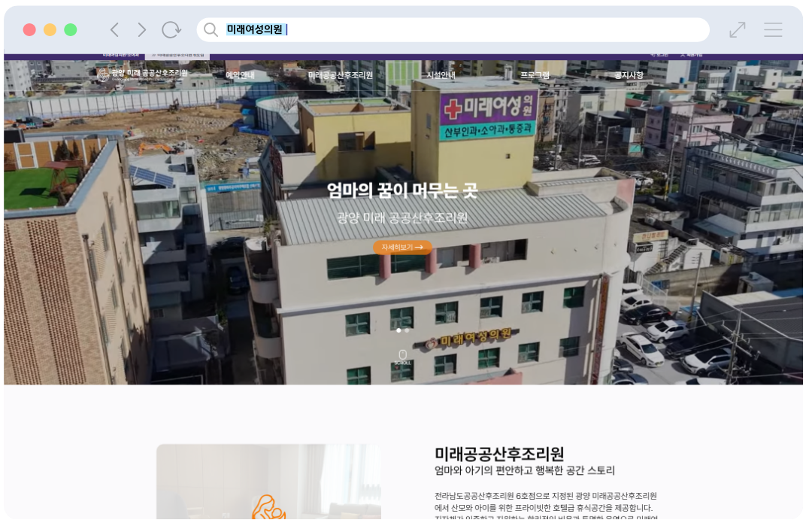Click the subtitle 엄마와 아기의 편안하고 행복한 공간 스토리
Viewport: 812px width, 529px height.
(525, 470)
